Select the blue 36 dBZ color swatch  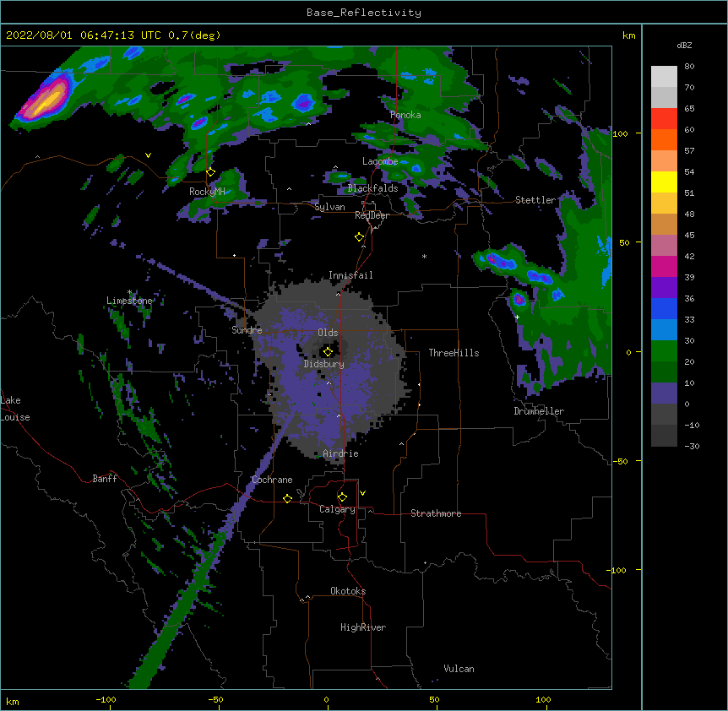click(x=664, y=308)
